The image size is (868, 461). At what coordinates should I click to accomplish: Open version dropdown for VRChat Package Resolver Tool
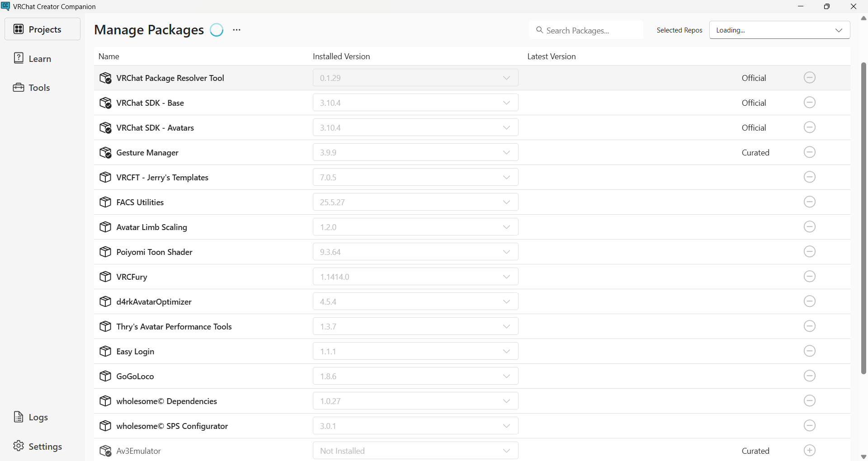click(415, 78)
